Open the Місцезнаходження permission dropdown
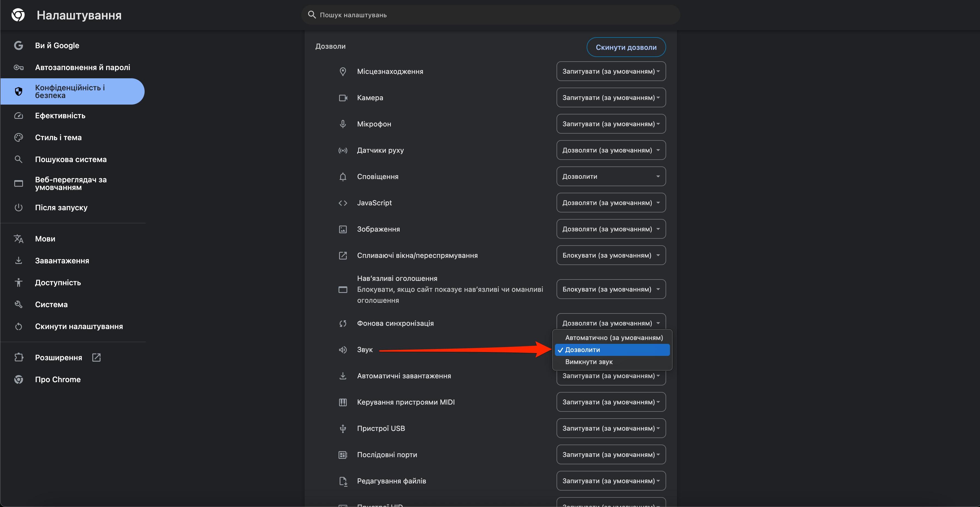Viewport: 980px width, 507px height. pyautogui.click(x=611, y=71)
